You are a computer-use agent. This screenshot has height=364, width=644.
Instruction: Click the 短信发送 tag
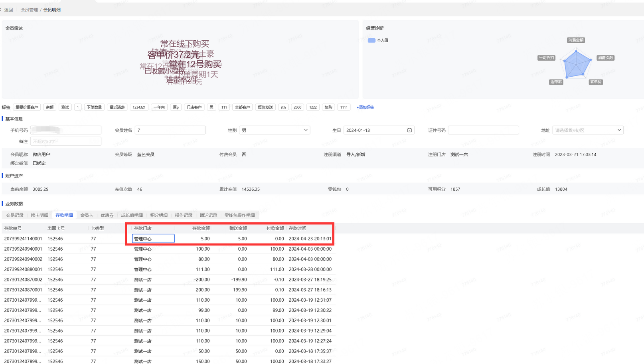click(x=265, y=107)
